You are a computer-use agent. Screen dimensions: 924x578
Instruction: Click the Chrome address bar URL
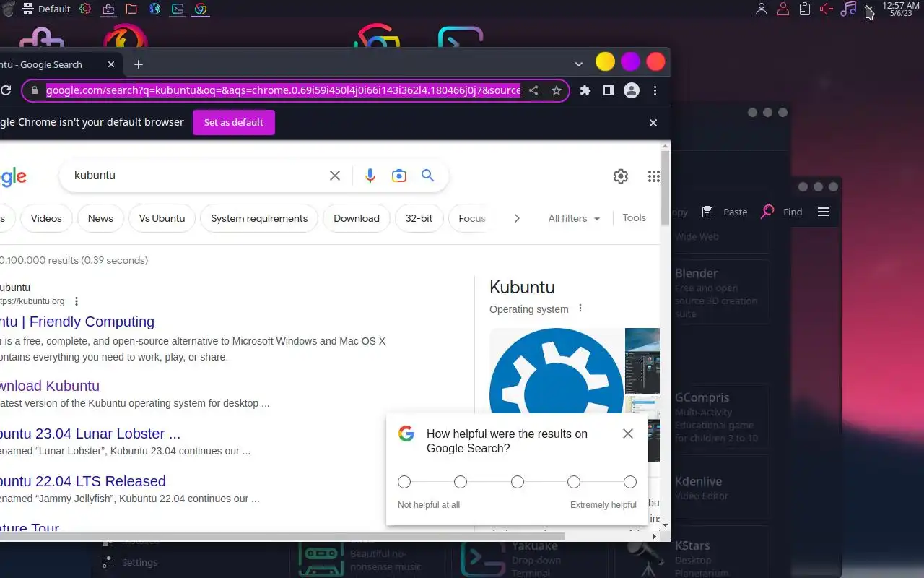(x=283, y=90)
